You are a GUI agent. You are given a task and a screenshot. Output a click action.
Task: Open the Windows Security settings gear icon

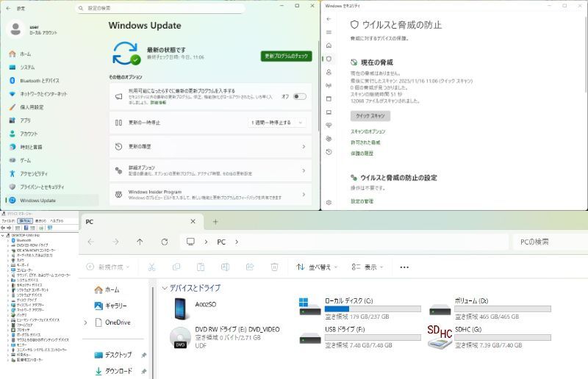pos(329,203)
